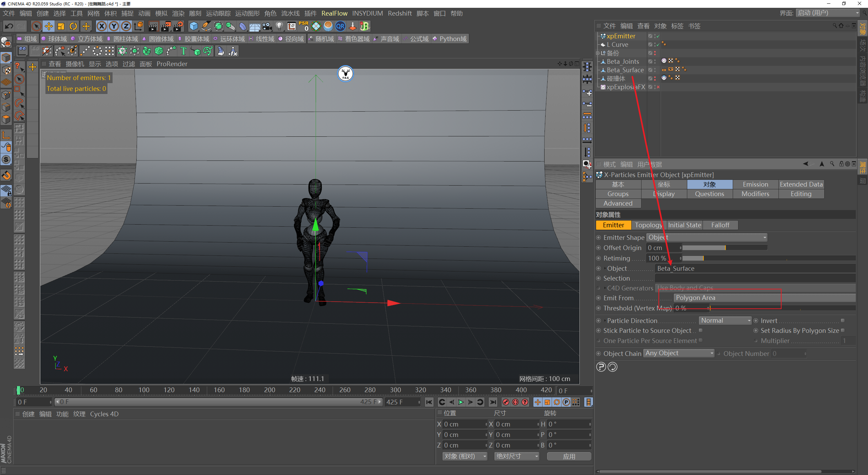Click the 应用 apply button
This screenshot has height=475, width=868.
pyautogui.click(x=569, y=456)
